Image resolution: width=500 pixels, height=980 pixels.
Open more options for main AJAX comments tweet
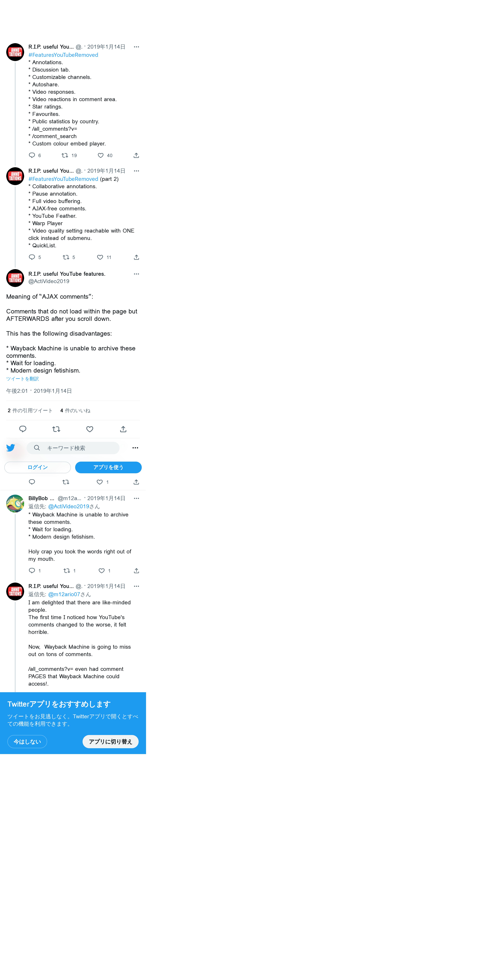[136, 274]
